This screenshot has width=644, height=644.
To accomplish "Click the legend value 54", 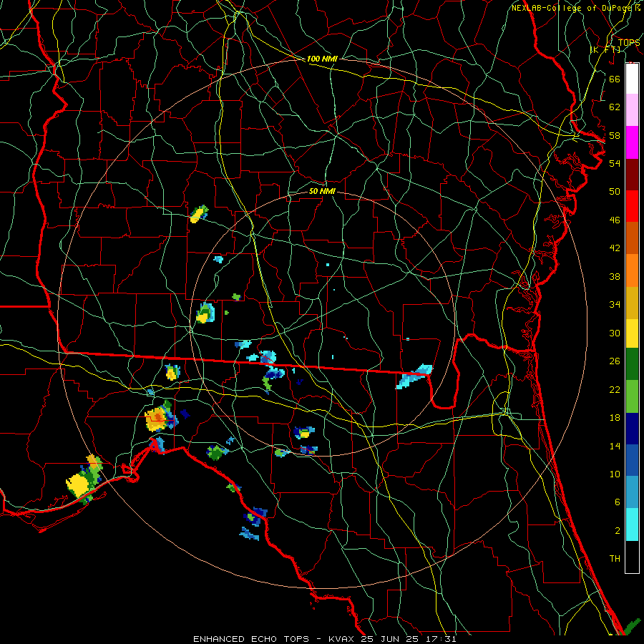I will point(615,163).
